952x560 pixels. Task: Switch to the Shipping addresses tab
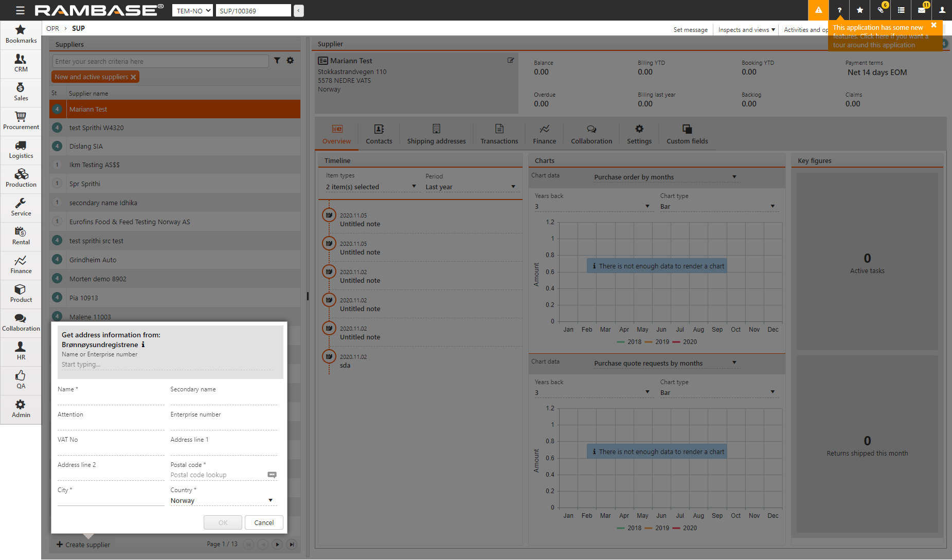[x=436, y=134]
